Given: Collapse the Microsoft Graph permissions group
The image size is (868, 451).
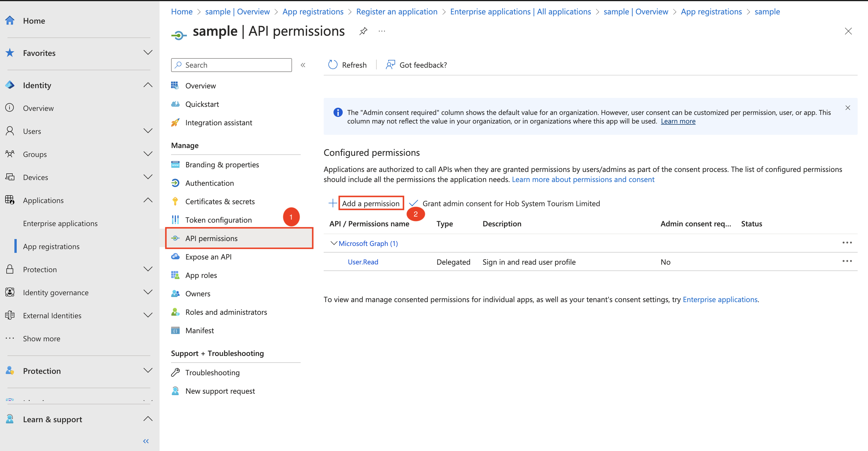Looking at the screenshot, I should tap(333, 243).
